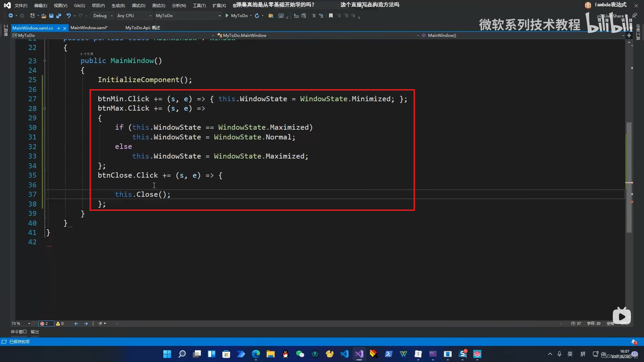The width and height of the screenshot is (644, 362).
Task: Start debugging with green play MyToDo
Action: [227, 16]
